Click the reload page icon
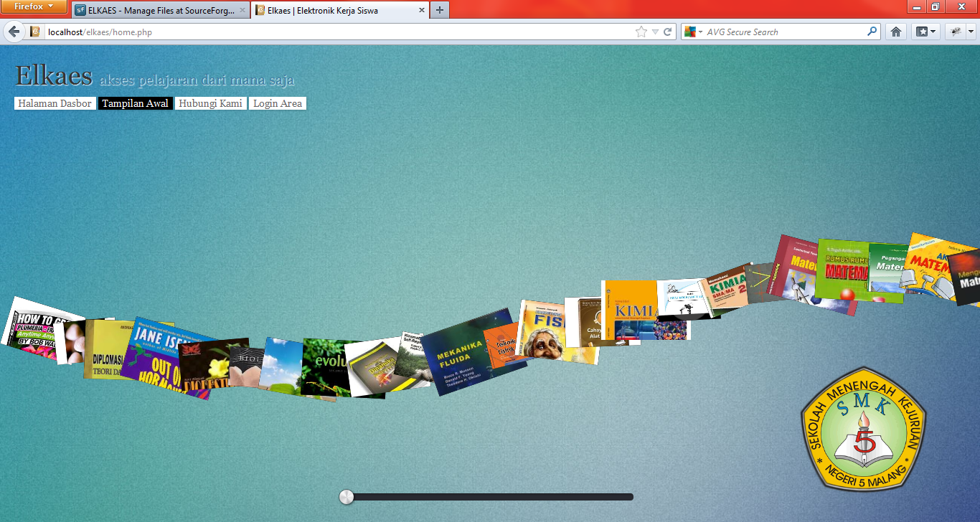Screen dimensions: 980x522 tap(667, 32)
